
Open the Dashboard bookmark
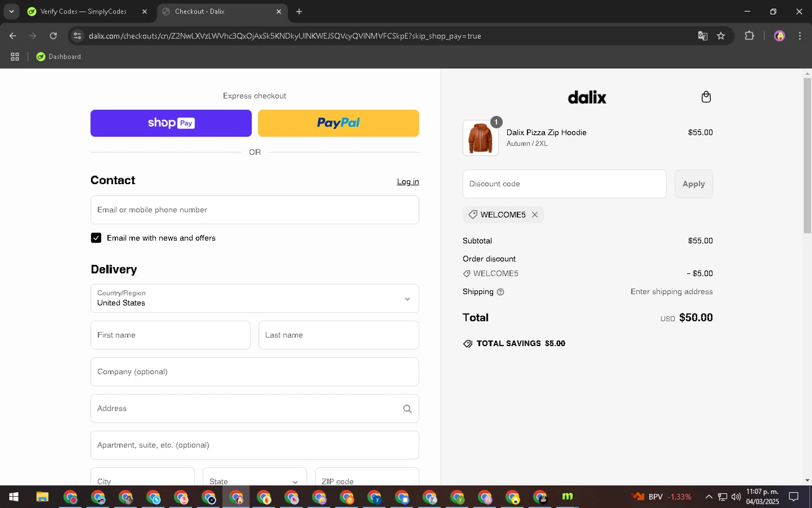(58, 56)
